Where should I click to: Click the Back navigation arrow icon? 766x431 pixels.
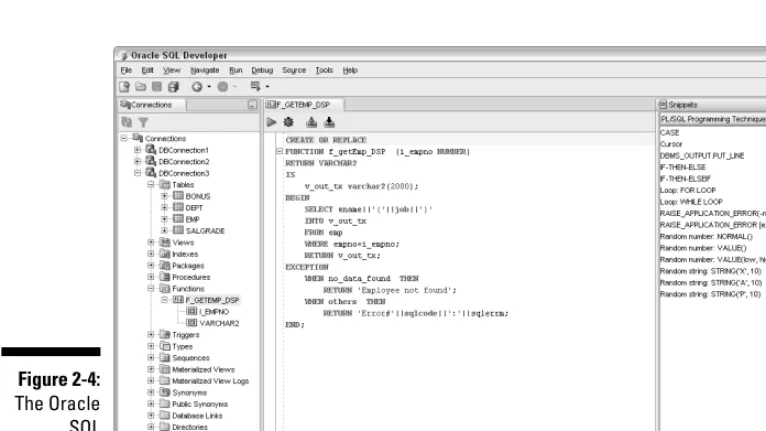point(196,86)
